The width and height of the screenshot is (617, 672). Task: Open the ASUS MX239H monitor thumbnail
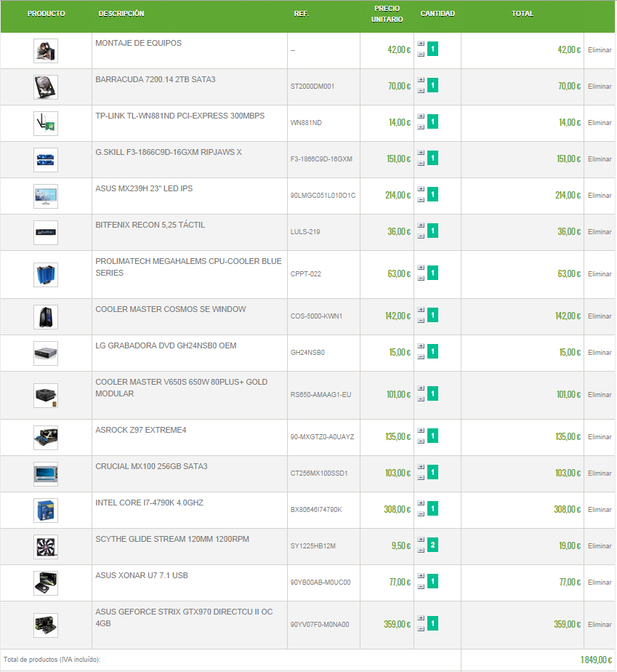pos(46,196)
